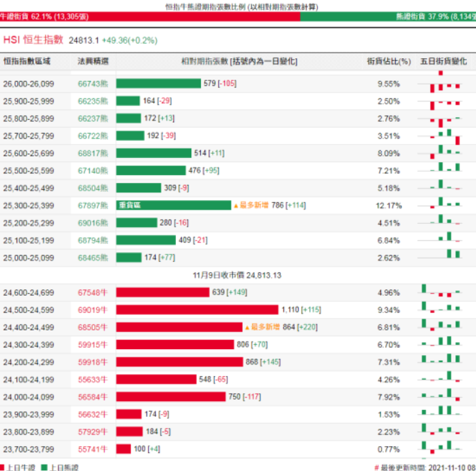Image resolution: width=476 pixels, height=471 pixels.
Task: Click the range text 25,500-25,599
Action: click(28, 171)
